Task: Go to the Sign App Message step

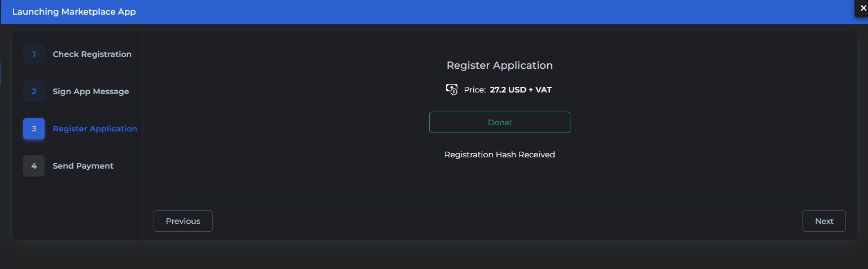Action: tap(91, 91)
